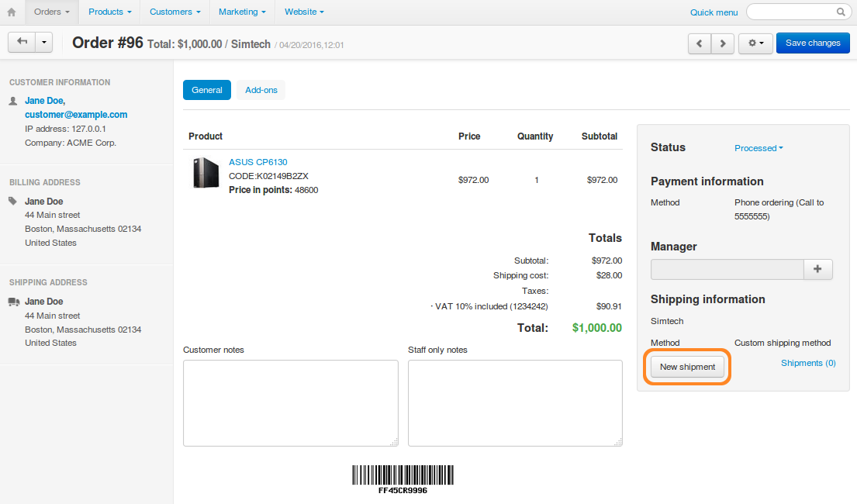
Task: Click the Order #96 title
Action: pos(108,43)
